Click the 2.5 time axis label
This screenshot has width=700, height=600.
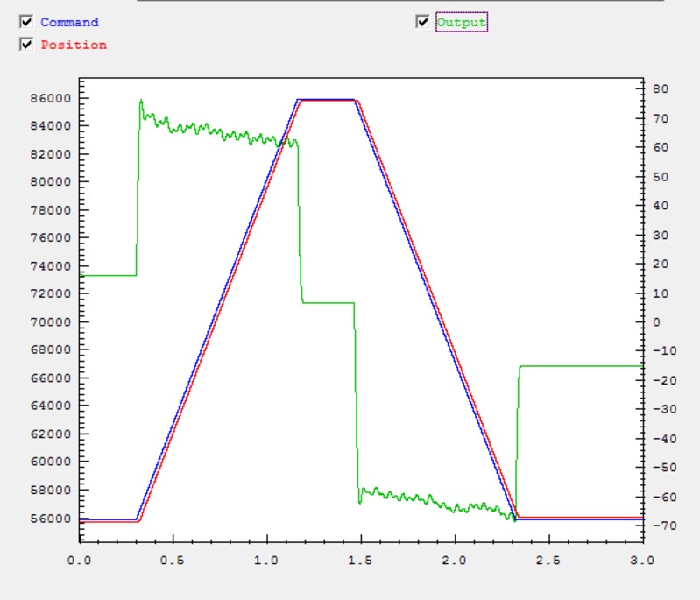(548, 558)
